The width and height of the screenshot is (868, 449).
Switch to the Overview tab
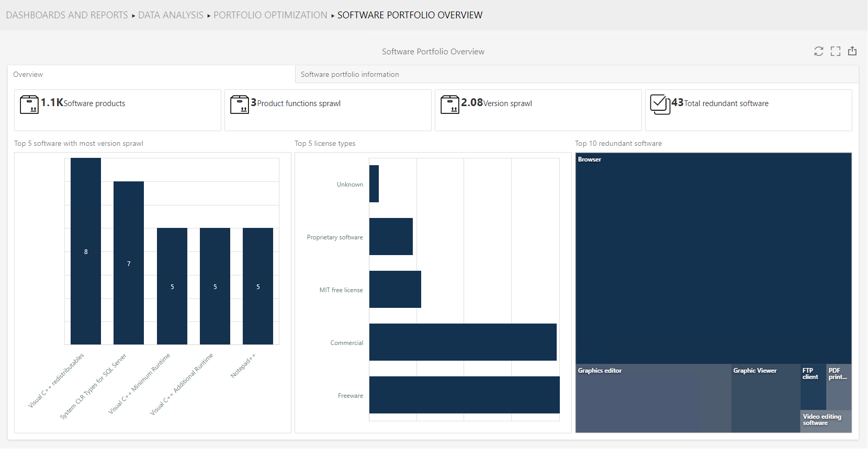pyautogui.click(x=28, y=74)
